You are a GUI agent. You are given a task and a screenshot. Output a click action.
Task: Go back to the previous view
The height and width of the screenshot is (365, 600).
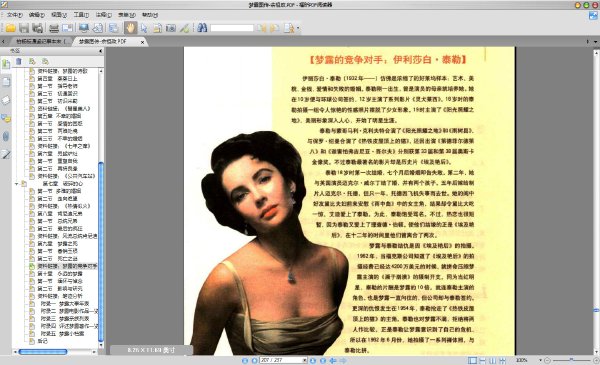[x=333, y=360]
